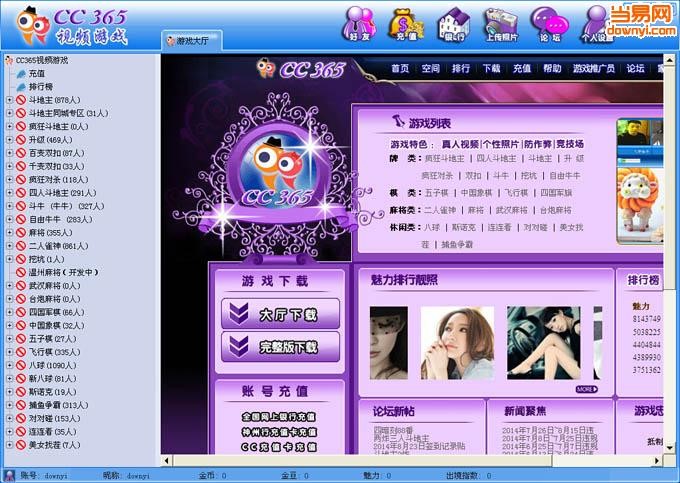Image resolution: width=680 pixels, height=483 pixels.
Task: Click the CC365 视频游戏 logo at top left
Action: [72, 26]
